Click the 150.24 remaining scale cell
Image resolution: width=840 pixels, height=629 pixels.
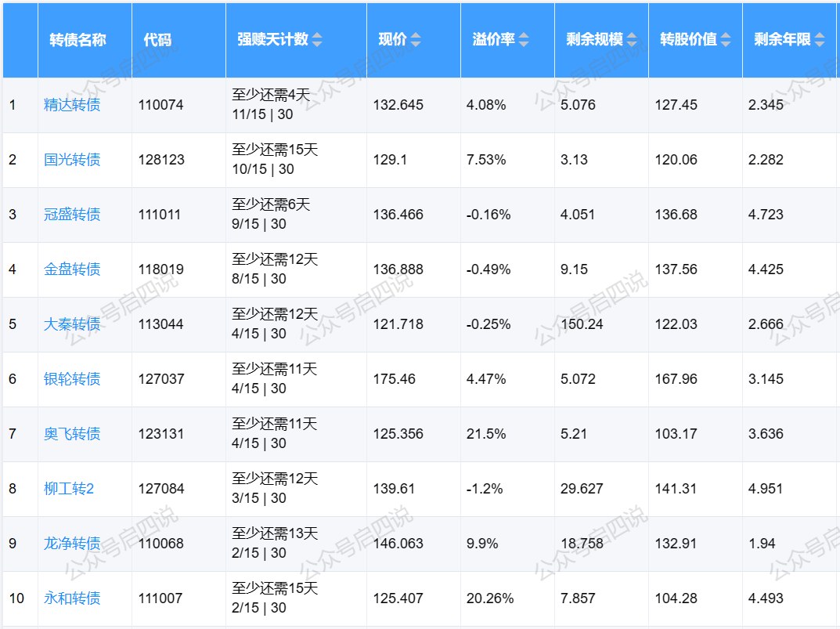[582, 324]
